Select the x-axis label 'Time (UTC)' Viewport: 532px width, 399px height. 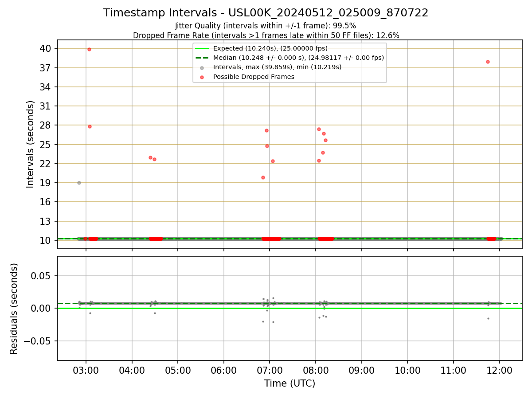click(x=290, y=383)
